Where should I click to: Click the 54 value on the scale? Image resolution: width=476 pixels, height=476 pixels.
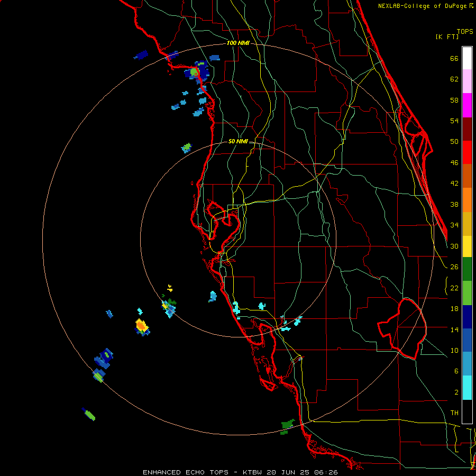(x=454, y=121)
